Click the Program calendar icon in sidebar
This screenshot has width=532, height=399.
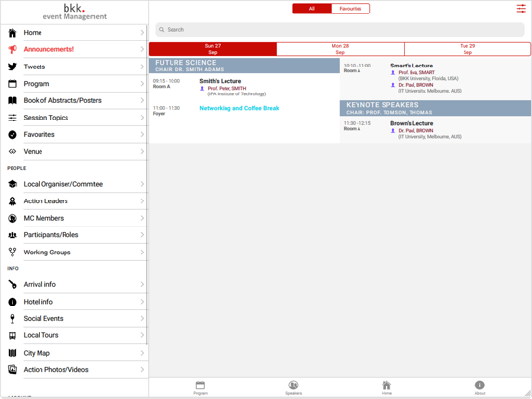pyautogui.click(x=13, y=84)
